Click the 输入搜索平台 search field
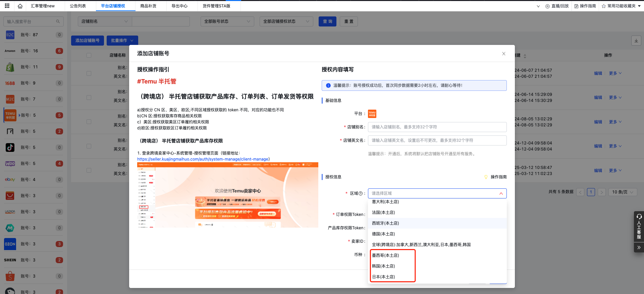 (x=34, y=21)
